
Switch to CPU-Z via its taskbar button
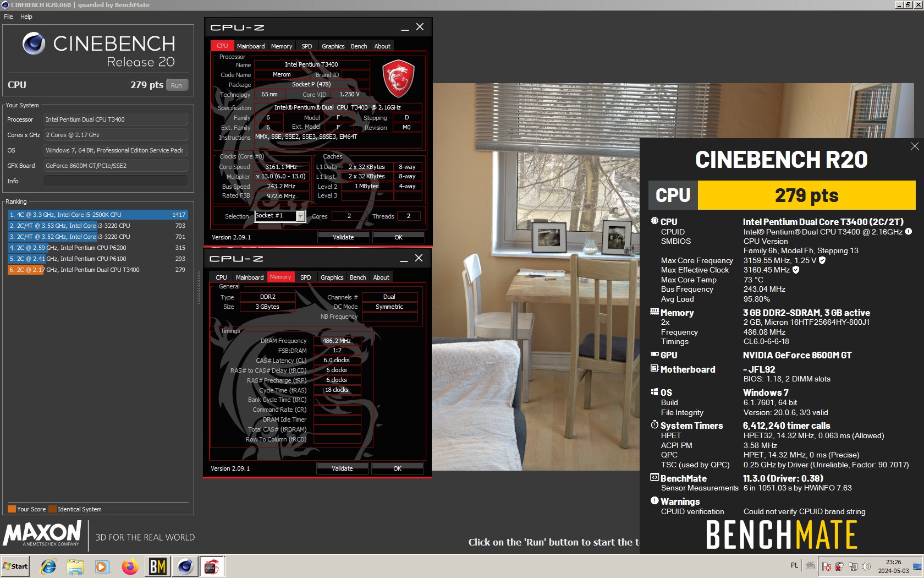(212, 566)
